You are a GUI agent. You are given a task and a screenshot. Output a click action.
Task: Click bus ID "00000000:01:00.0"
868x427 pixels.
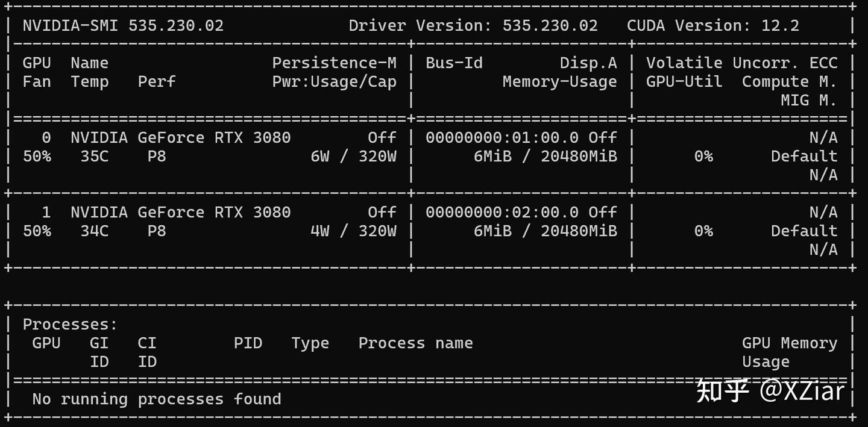(x=502, y=137)
